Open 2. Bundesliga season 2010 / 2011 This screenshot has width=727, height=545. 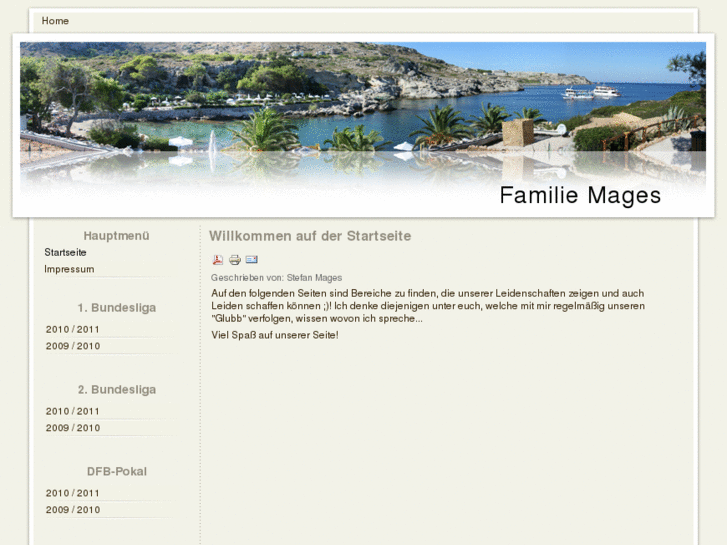click(73, 411)
